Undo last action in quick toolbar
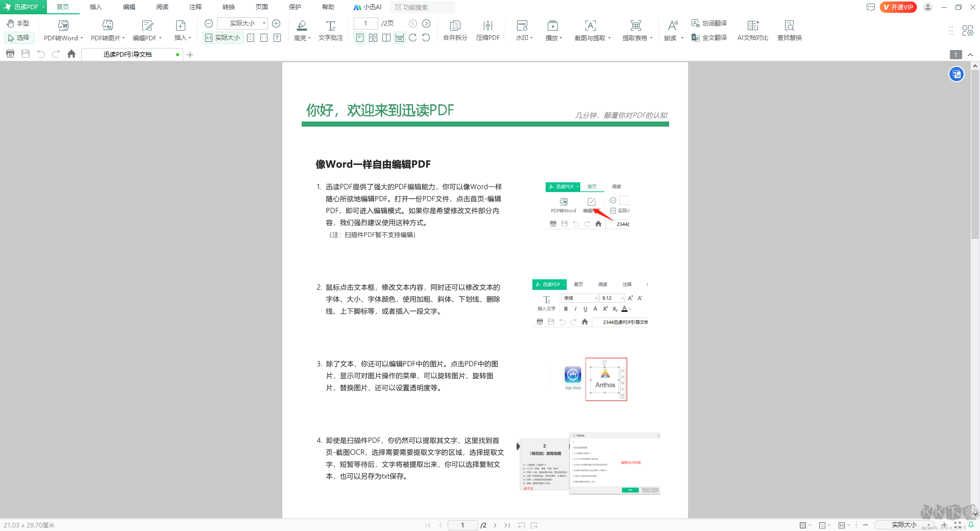The image size is (980, 531). pos(41,54)
